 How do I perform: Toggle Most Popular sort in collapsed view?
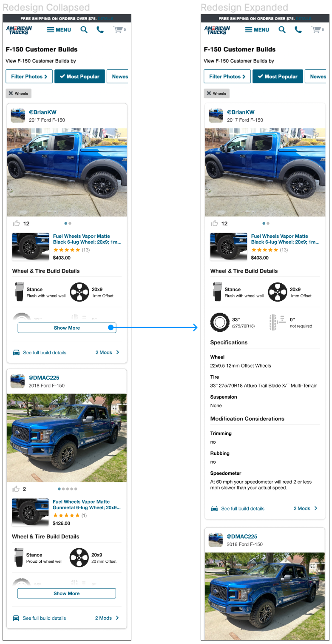coord(79,77)
